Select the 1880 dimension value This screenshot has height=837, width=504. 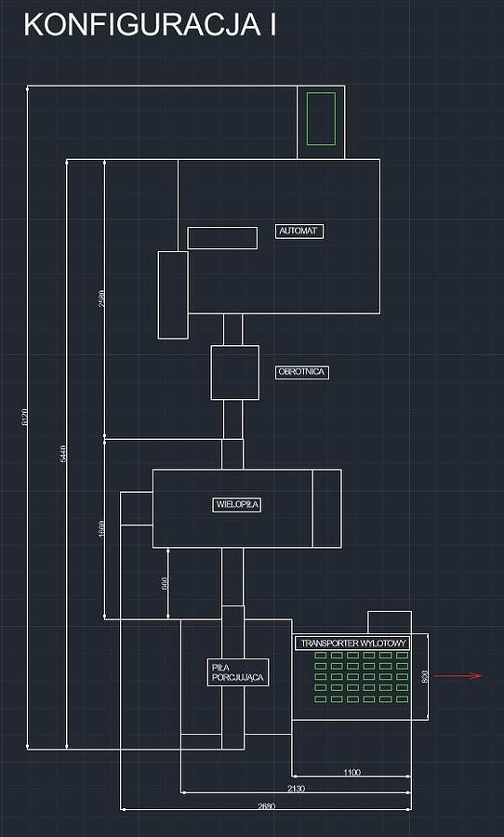(101, 529)
